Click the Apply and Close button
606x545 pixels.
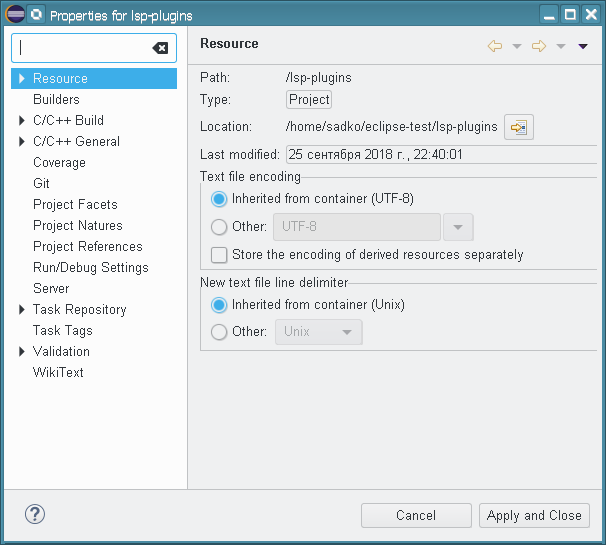click(x=534, y=516)
